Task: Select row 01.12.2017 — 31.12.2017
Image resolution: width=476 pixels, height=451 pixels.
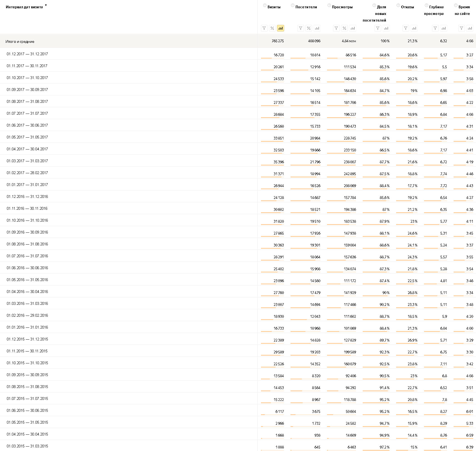Action: click(x=27, y=54)
